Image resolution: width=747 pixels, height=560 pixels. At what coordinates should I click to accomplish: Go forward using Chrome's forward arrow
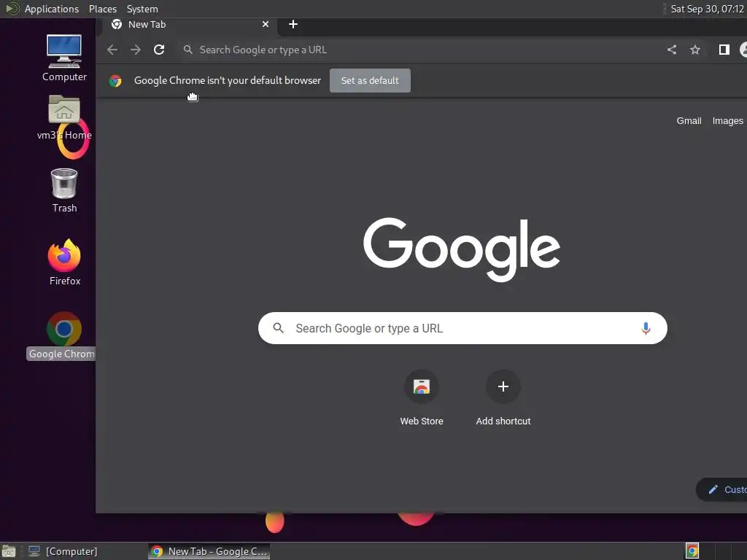(x=136, y=50)
